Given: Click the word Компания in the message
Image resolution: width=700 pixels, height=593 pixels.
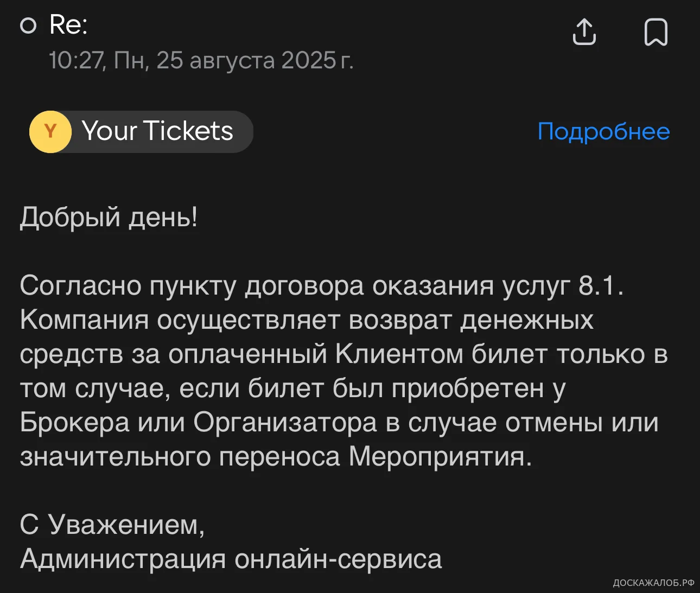Looking at the screenshot, I should click(84, 320).
